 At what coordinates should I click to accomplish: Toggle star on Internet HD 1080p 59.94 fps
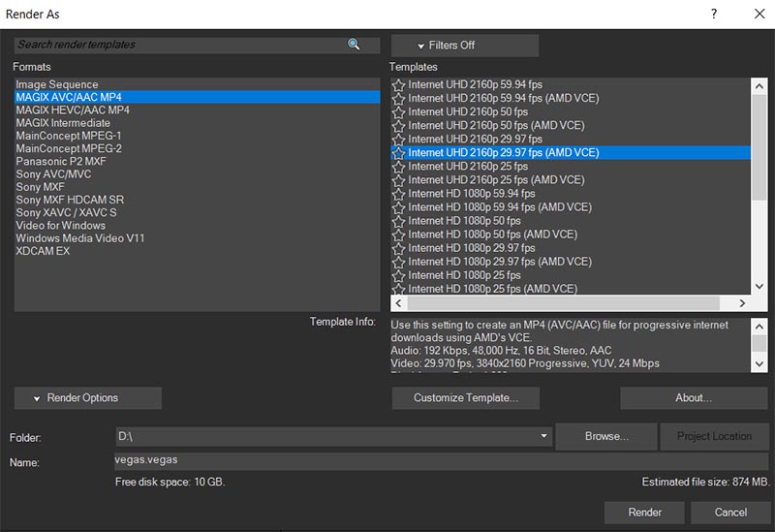coord(398,194)
